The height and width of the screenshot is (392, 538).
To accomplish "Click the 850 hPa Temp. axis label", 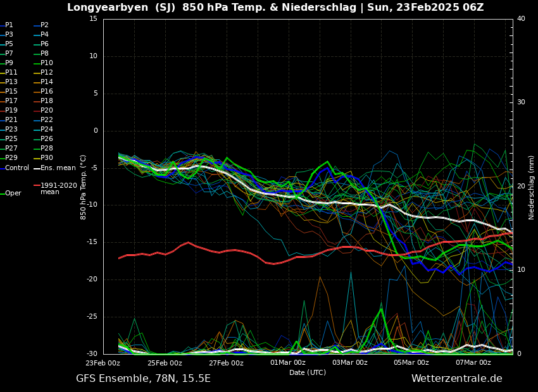I will (x=84, y=187).
